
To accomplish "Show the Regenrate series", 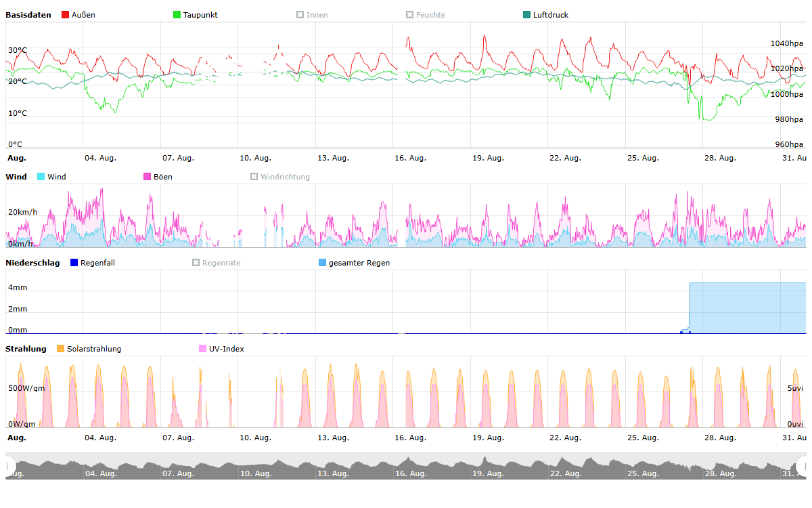I will pyautogui.click(x=196, y=263).
